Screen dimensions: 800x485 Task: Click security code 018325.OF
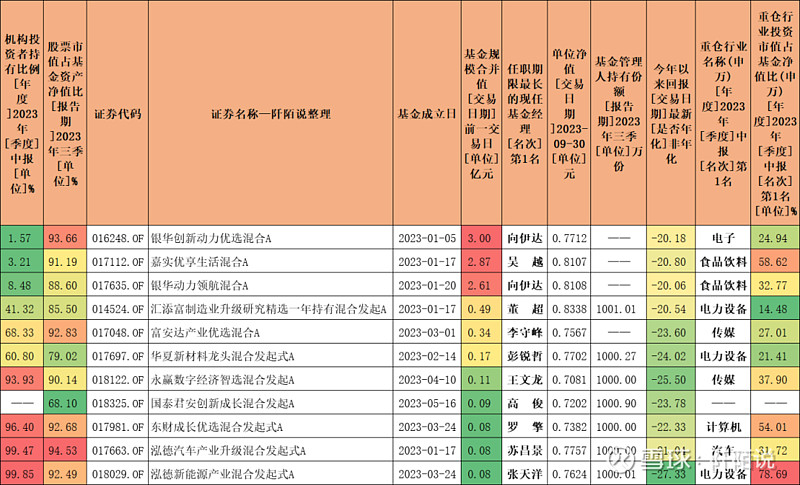[x=118, y=403]
